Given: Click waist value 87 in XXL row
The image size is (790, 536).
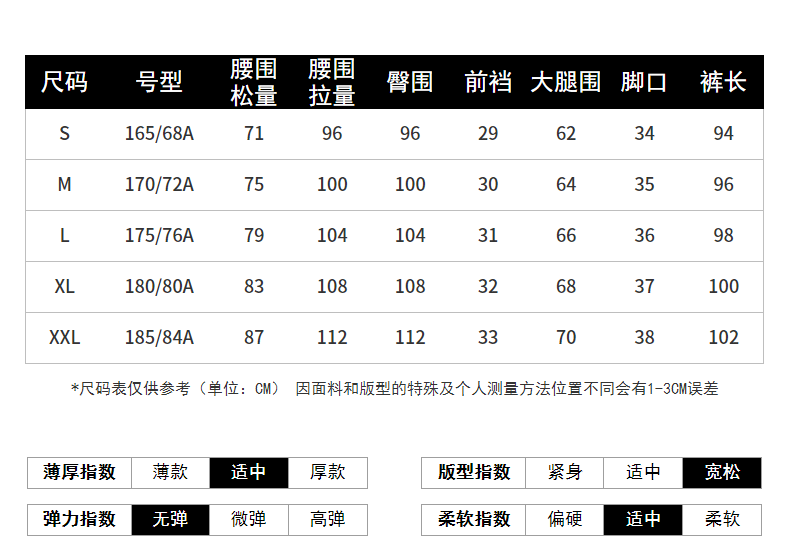Looking at the screenshot, I should click(x=254, y=338).
